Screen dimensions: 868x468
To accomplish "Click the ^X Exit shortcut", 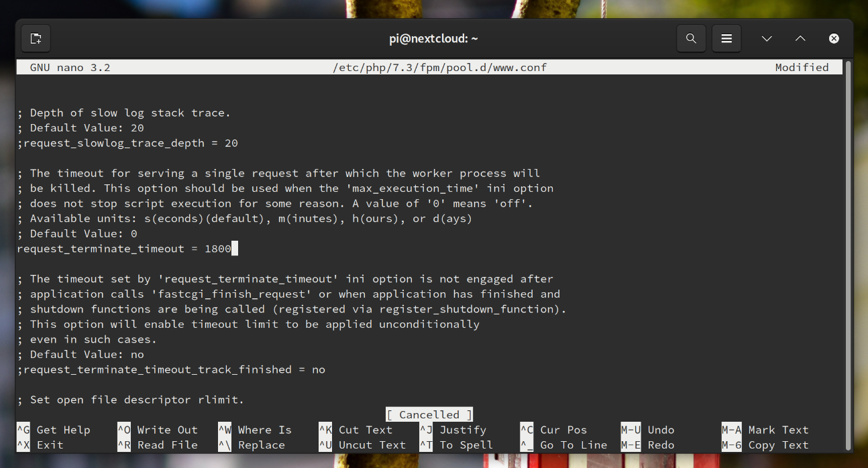I will click(x=40, y=445).
